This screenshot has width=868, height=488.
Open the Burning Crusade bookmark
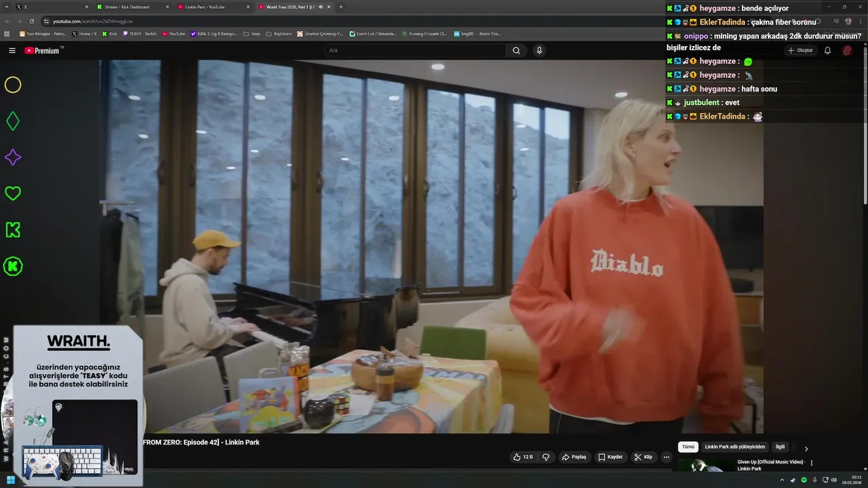pos(425,33)
